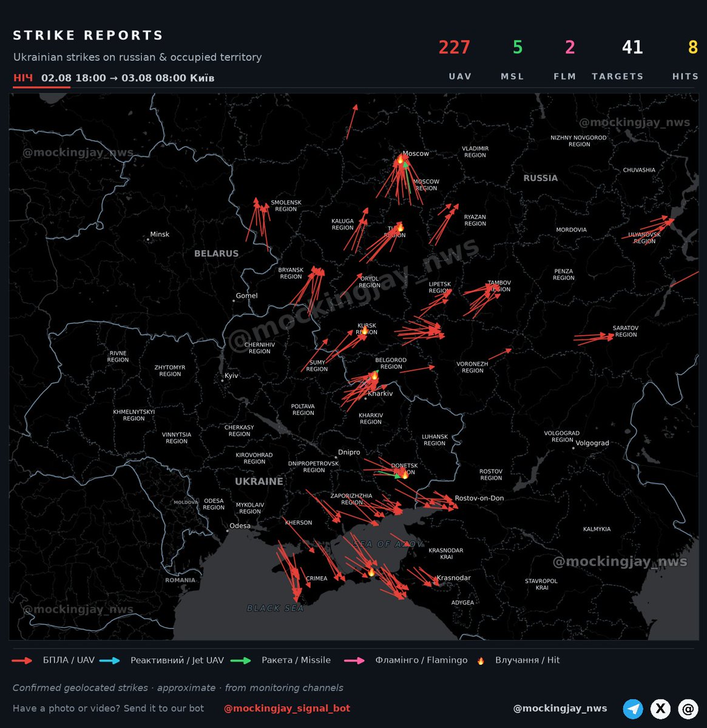Click the footer @mockingjay_nws handle
Screen dimensions: 707x728
pyautogui.click(x=560, y=709)
